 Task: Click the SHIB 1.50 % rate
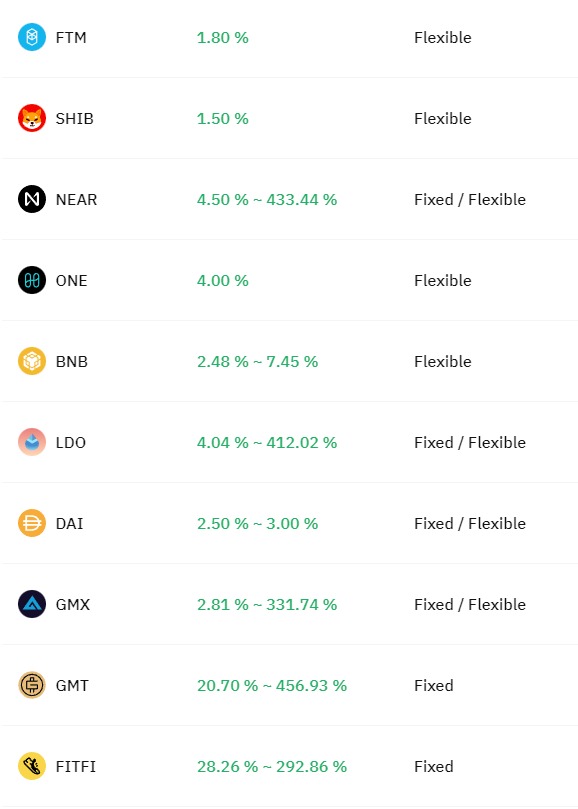coord(223,119)
